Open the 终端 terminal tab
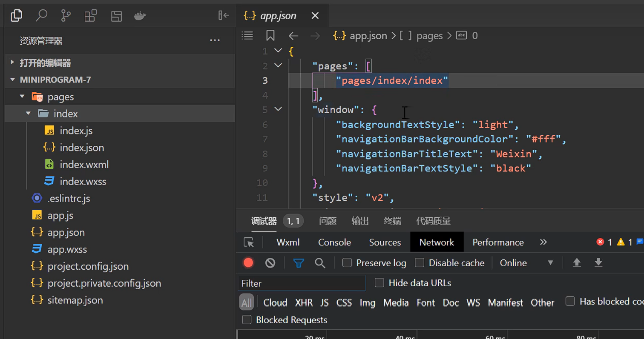The height and width of the screenshot is (339, 644). 392,221
